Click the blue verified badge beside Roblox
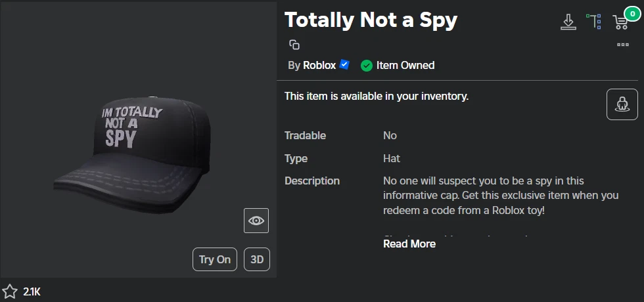Image resolution: width=644 pixels, height=302 pixels. [344, 65]
